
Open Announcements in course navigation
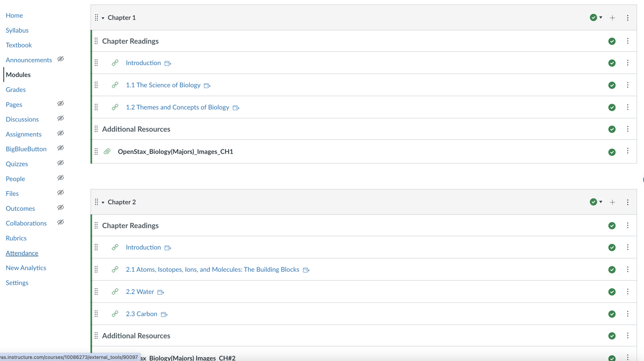pos(29,60)
